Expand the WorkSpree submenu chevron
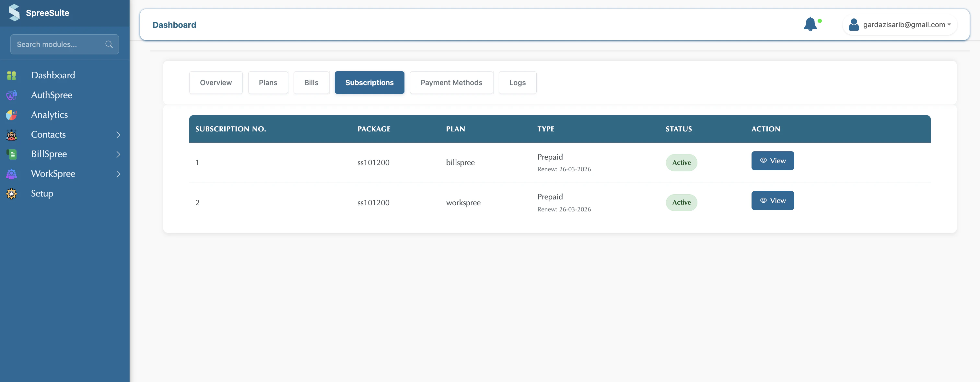Screen dimensions: 980x382 pyautogui.click(x=118, y=174)
